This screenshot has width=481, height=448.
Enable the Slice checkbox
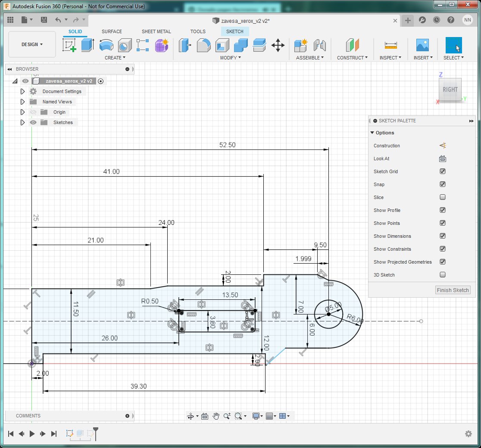442,197
